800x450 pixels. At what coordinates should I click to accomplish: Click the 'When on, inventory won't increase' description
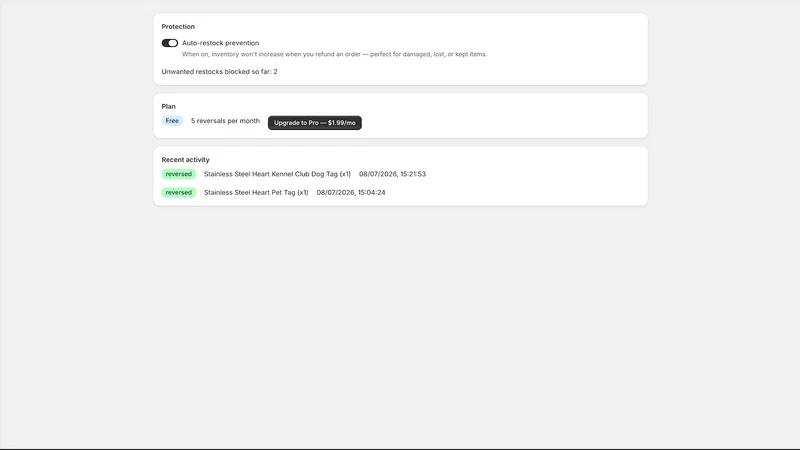(335, 54)
